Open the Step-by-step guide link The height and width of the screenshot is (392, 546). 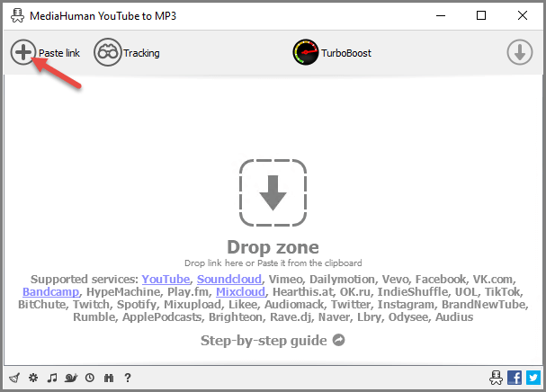[264, 341]
